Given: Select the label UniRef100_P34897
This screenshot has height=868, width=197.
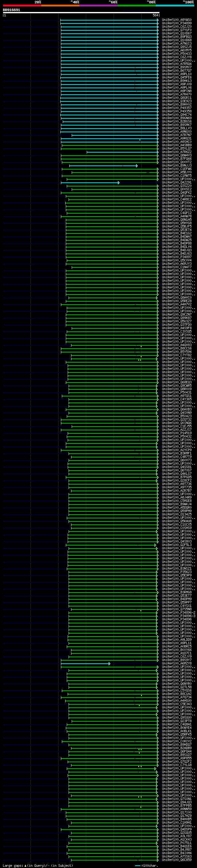Looking at the screenshot, I should pos(176,257).
